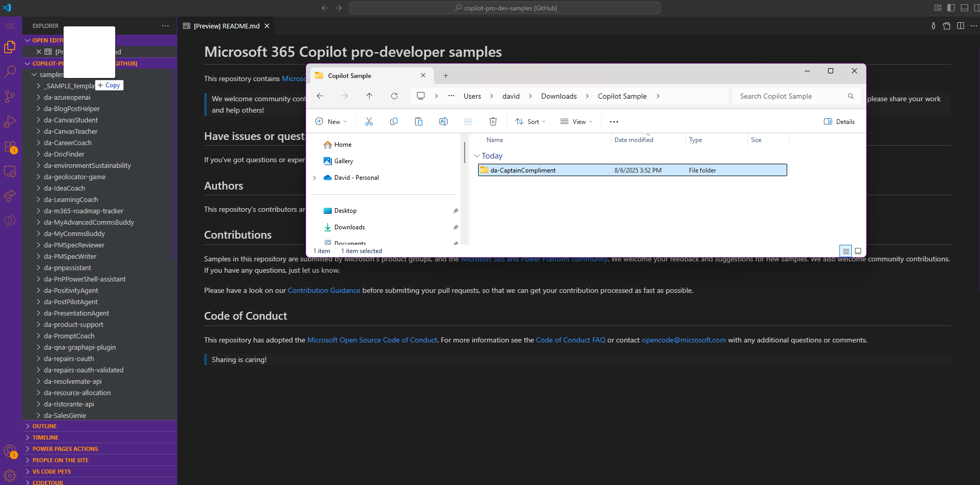
Task: Expand the da-BlogPostHelper folder
Action: (38, 108)
